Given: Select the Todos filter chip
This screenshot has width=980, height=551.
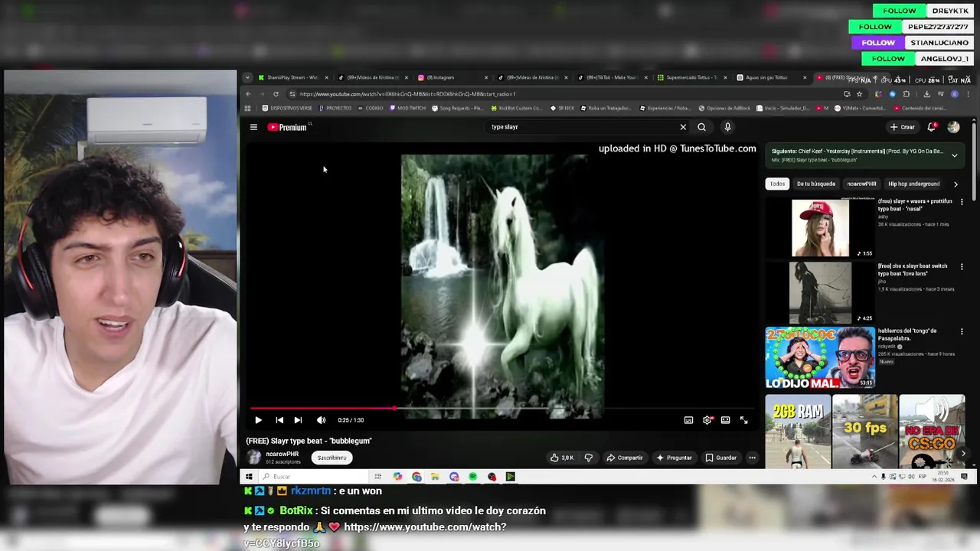Looking at the screenshot, I should click(777, 184).
